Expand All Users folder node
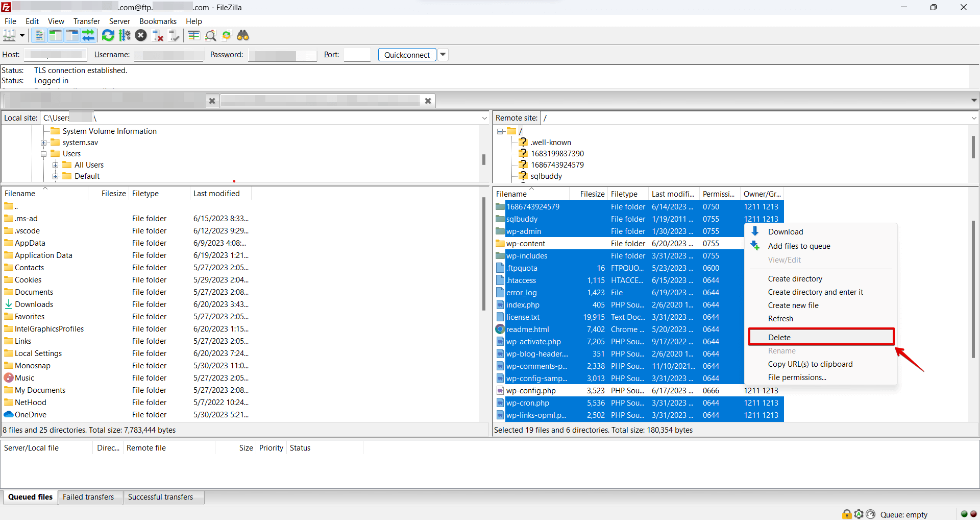The image size is (980, 520). click(x=56, y=165)
